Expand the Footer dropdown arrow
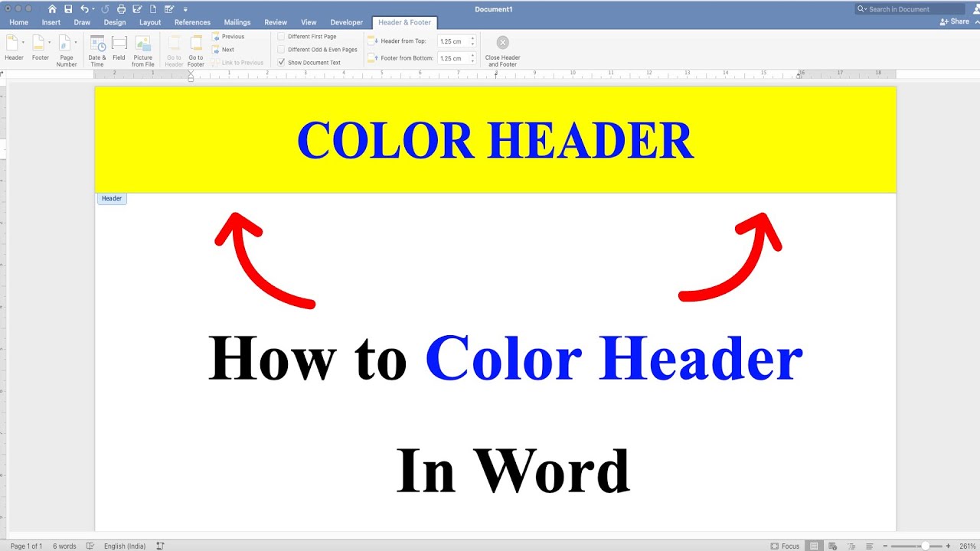The image size is (980, 551). (x=50, y=42)
